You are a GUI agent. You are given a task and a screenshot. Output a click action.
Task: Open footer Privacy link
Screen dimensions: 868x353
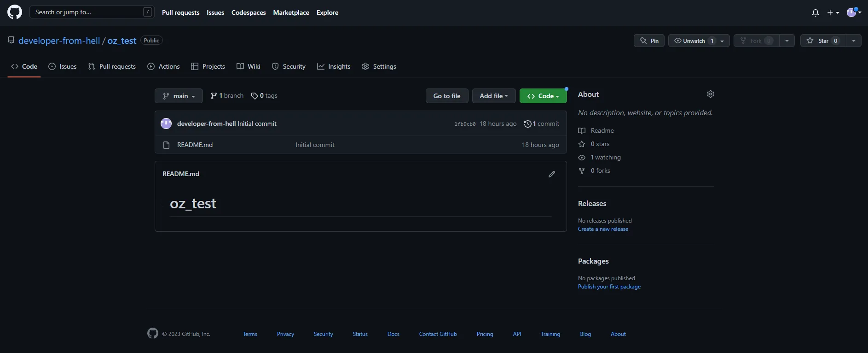(x=285, y=334)
